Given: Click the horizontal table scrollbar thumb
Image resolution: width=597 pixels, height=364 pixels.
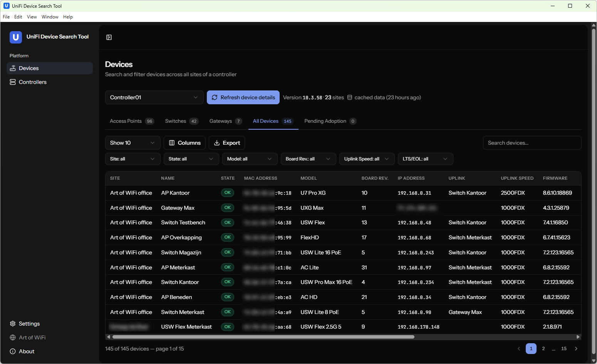Looking at the screenshot, I should 263,337.
